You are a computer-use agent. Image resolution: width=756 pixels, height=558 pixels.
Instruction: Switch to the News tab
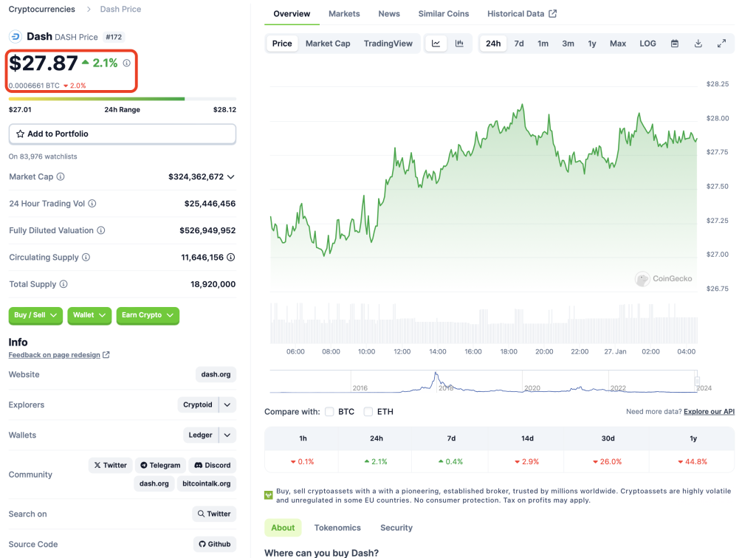click(389, 14)
